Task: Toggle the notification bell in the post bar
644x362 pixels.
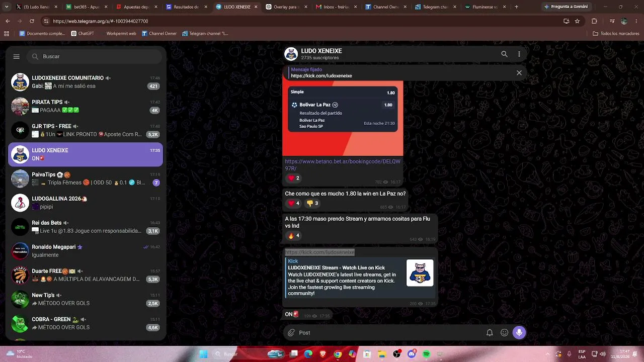Action: click(x=490, y=333)
